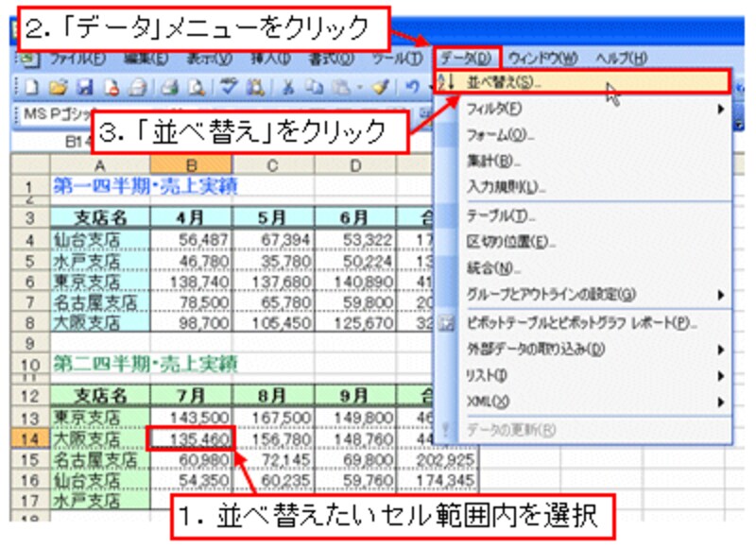
Task: Open the ウィンドウ(W) menu
Action: click(x=542, y=59)
